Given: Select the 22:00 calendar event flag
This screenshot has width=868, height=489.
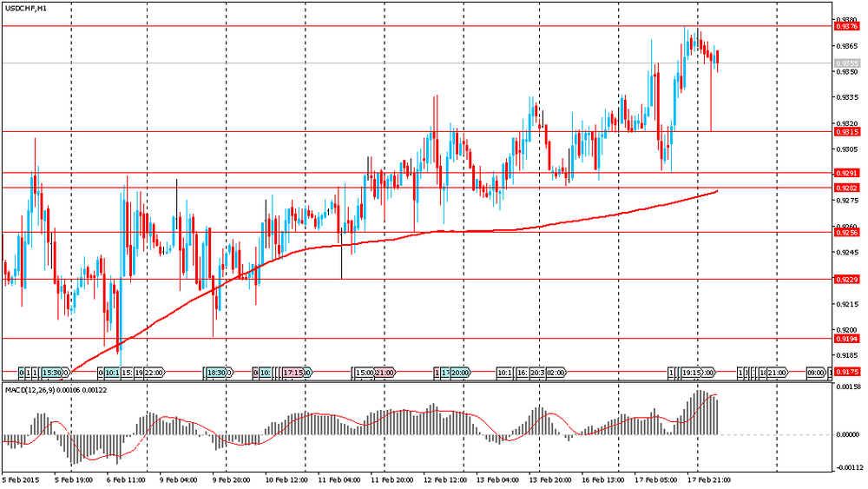Looking at the screenshot, I should (154, 373).
